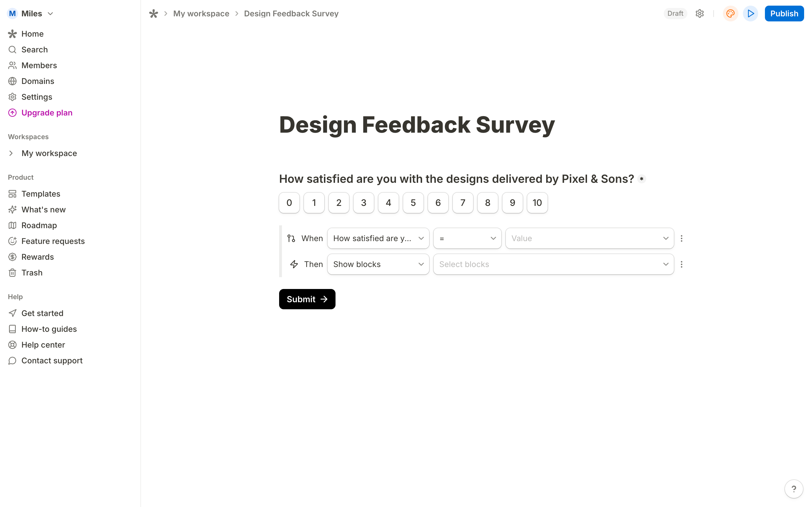The width and height of the screenshot is (812, 507).
Task: Select rating 10 on the satisfaction scale
Action: [x=537, y=203]
